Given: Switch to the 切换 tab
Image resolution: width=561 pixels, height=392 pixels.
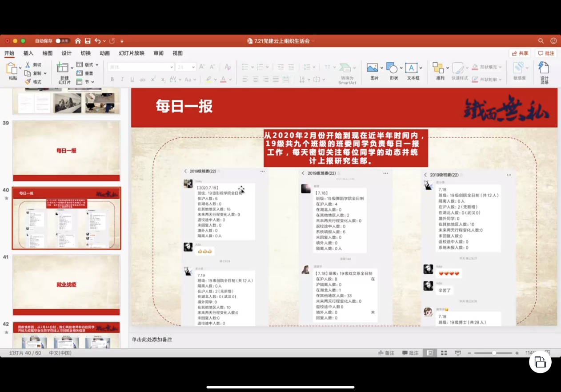Looking at the screenshot, I should pyautogui.click(x=86, y=53).
